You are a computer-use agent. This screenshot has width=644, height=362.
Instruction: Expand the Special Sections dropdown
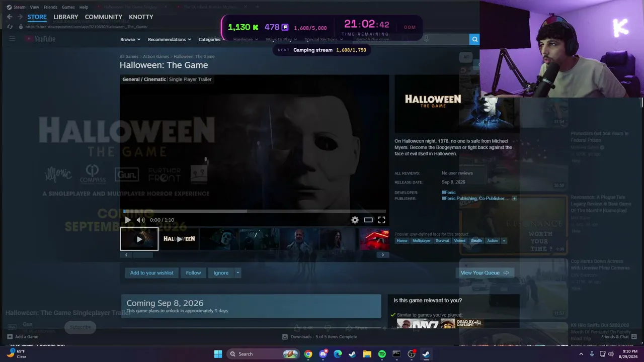[324, 39]
